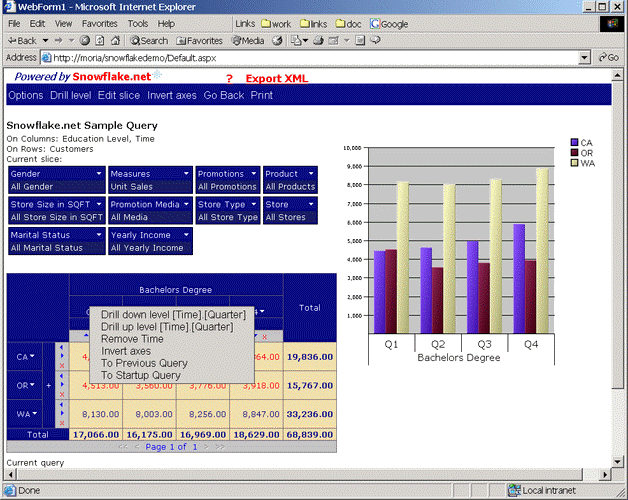This screenshot has height=500, width=628.
Task: Open the Tools menu
Action: tap(138, 24)
